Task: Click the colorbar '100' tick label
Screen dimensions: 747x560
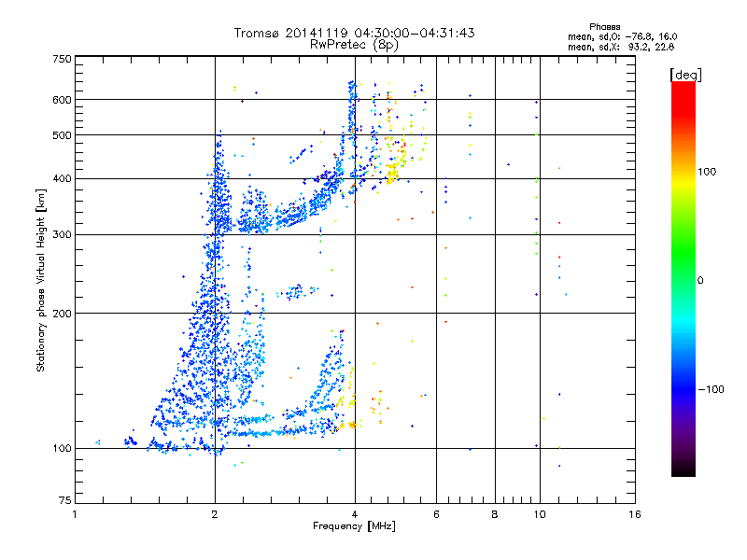Action: [x=707, y=172]
